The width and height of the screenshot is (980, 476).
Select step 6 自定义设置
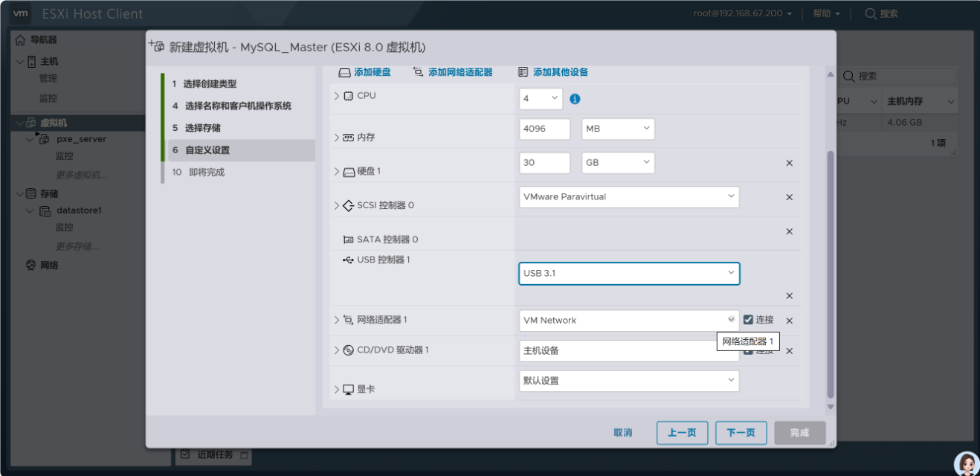coord(241,150)
